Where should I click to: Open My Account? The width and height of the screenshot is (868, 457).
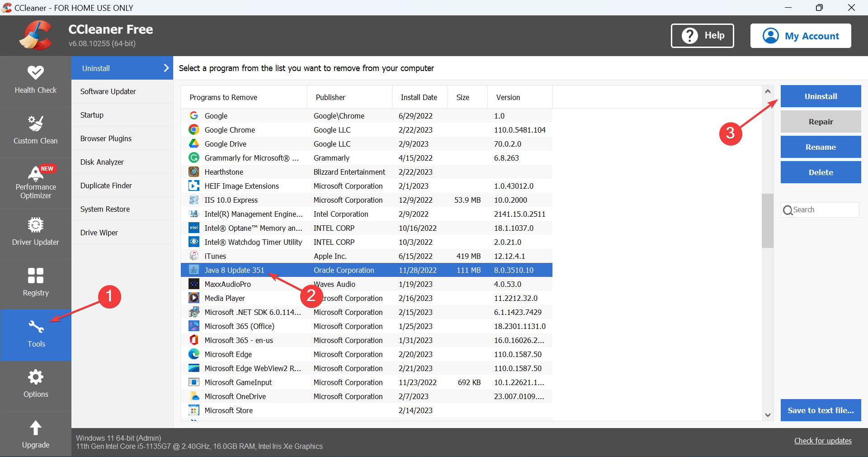[801, 36]
